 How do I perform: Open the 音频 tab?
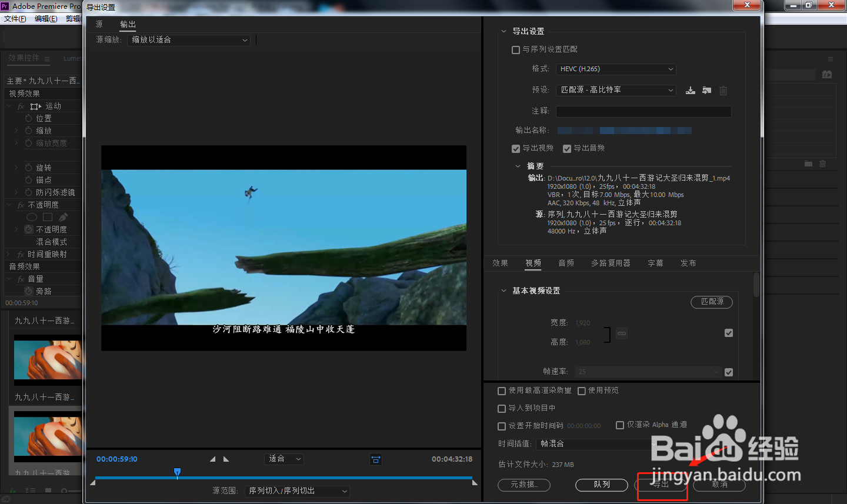tap(566, 263)
